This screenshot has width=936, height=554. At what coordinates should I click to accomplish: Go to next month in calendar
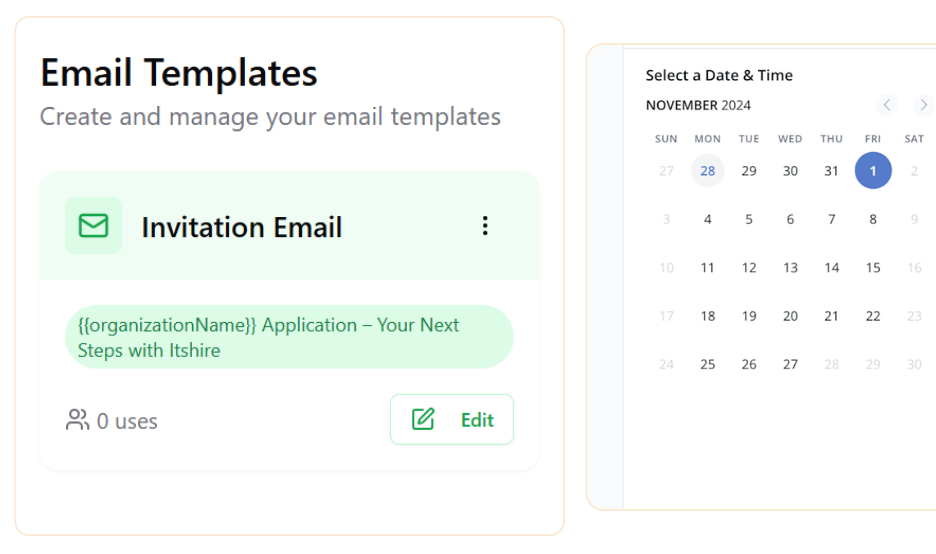[923, 105]
